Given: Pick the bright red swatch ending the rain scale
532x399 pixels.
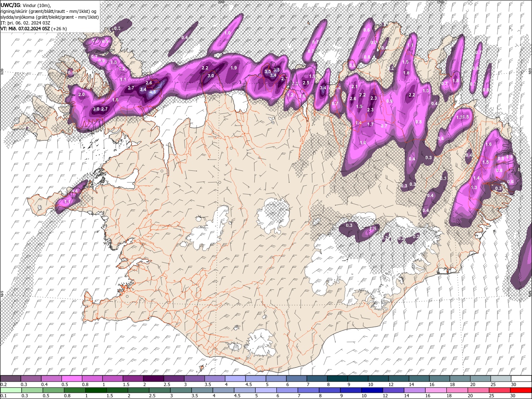Looking at the screenshot, I should click(x=521, y=390).
